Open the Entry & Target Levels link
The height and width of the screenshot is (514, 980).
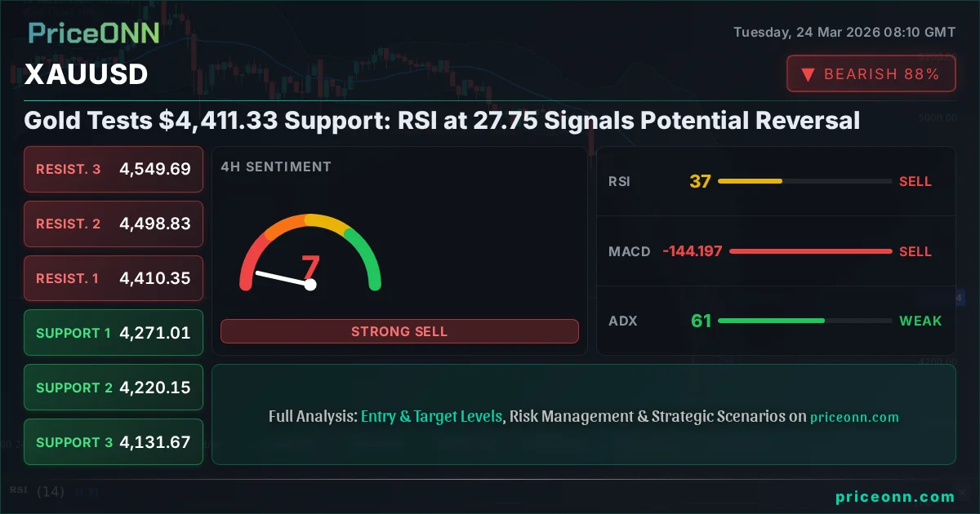coord(431,416)
